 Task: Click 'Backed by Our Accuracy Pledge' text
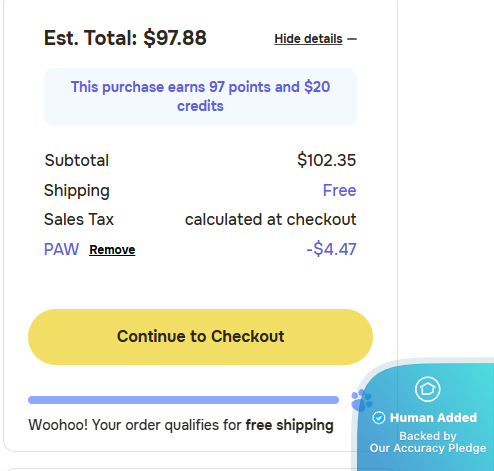[428, 442]
